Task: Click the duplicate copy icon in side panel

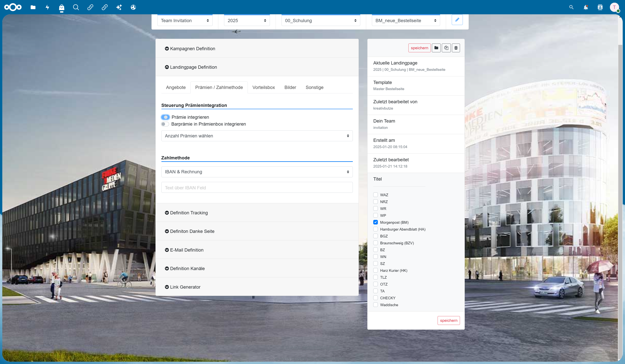Action: coord(446,48)
